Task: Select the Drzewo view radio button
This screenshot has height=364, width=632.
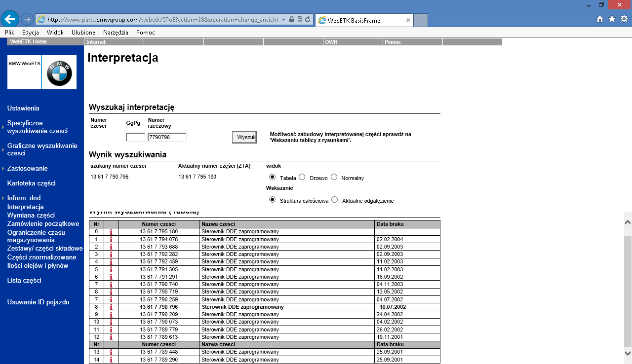Action: 302,177
